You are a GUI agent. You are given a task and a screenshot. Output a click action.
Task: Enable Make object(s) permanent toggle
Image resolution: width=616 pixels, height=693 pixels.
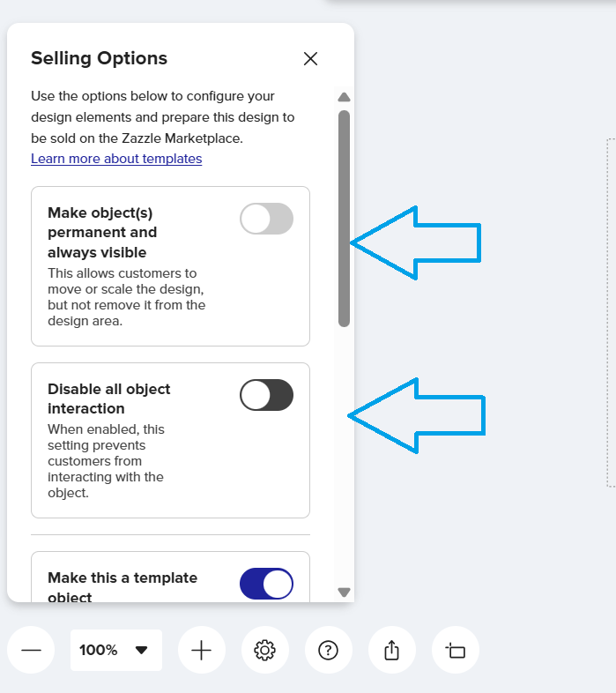coord(266,219)
